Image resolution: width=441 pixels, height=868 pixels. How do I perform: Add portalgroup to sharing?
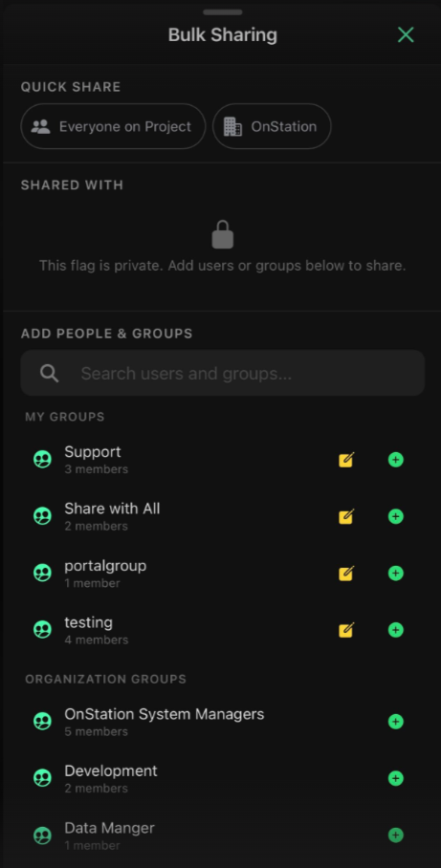tap(396, 573)
